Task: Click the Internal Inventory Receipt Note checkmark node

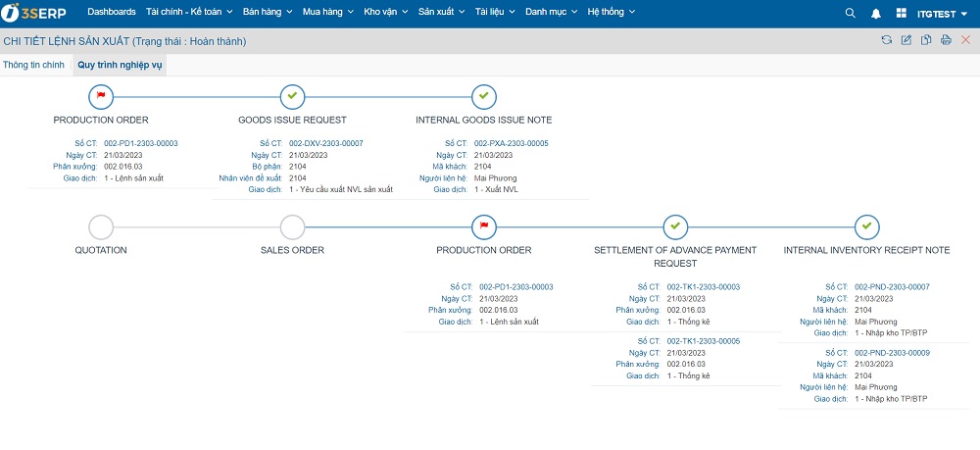Action: (866, 227)
